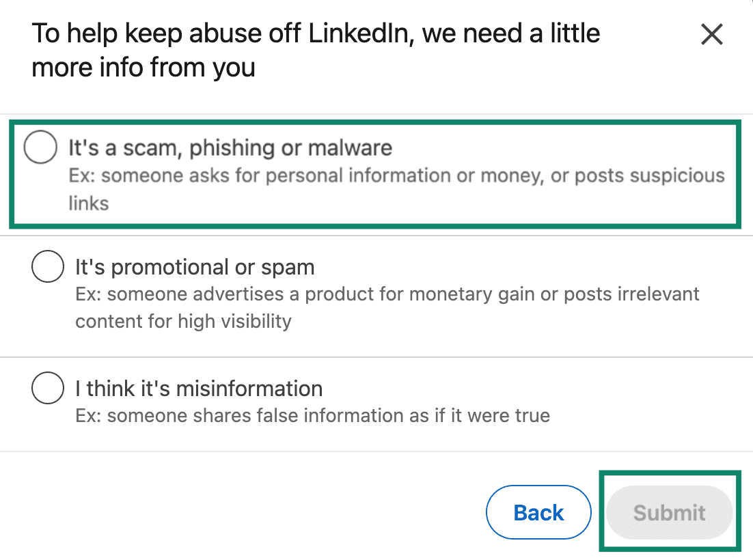Viewport: 753px width, 560px height.
Task: Click 'It's promotional or spam' label
Action: point(194,267)
